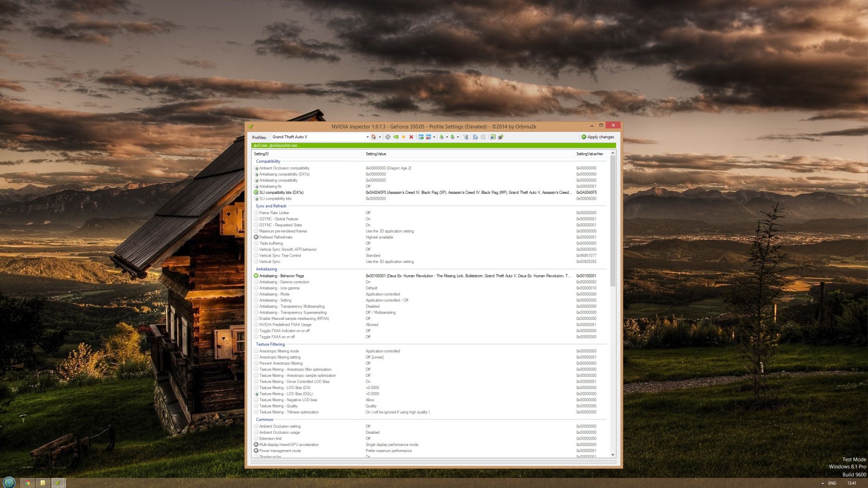Viewport: 868px width, 488px height.
Task: Click NVIDIA Inspector taskbar button
Action: coord(58,483)
